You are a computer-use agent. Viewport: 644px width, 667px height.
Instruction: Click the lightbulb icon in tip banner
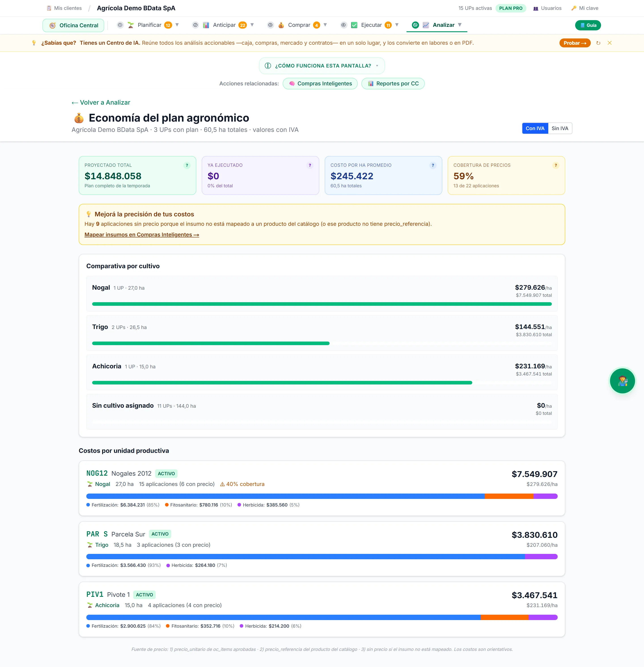pos(34,43)
